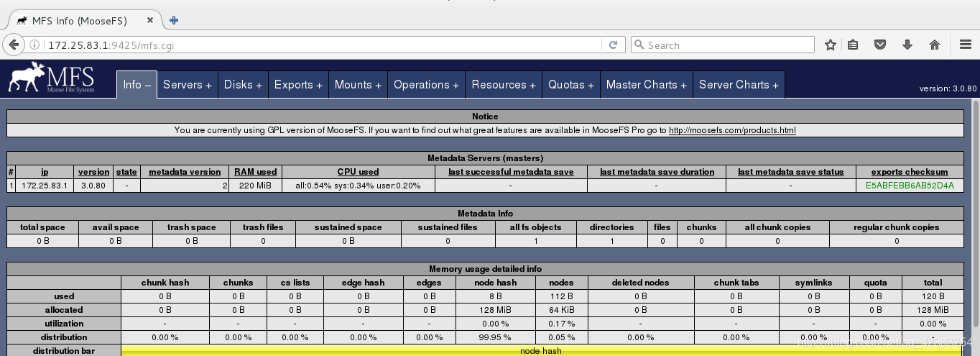Sort by last successful metadata save
Image resolution: width=980 pixels, height=356 pixels.
click(510, 172)
